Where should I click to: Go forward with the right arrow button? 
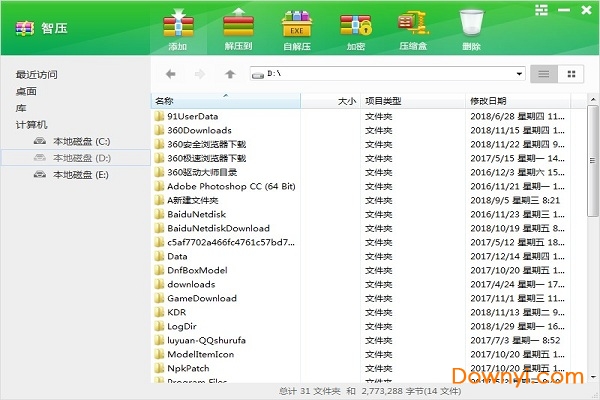tap(200, 74)
